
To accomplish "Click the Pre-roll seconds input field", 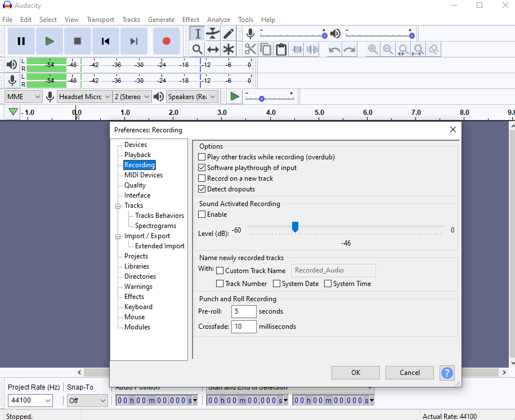I will click(244, 311).
